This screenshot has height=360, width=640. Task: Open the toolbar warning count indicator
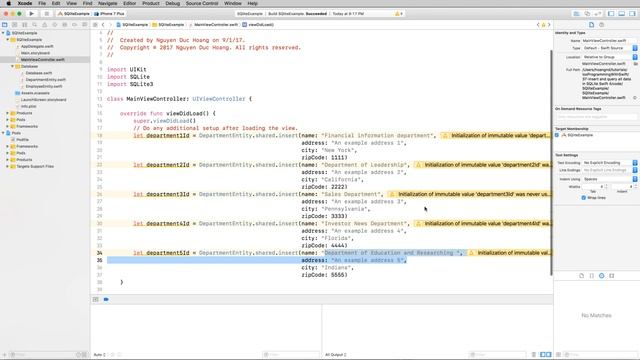[399, 13]
